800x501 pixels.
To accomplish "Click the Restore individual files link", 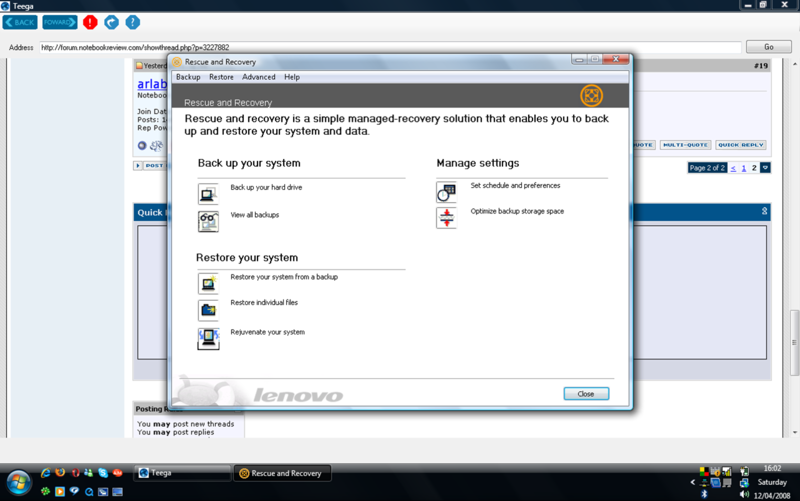I will click(x=264, y=303).
